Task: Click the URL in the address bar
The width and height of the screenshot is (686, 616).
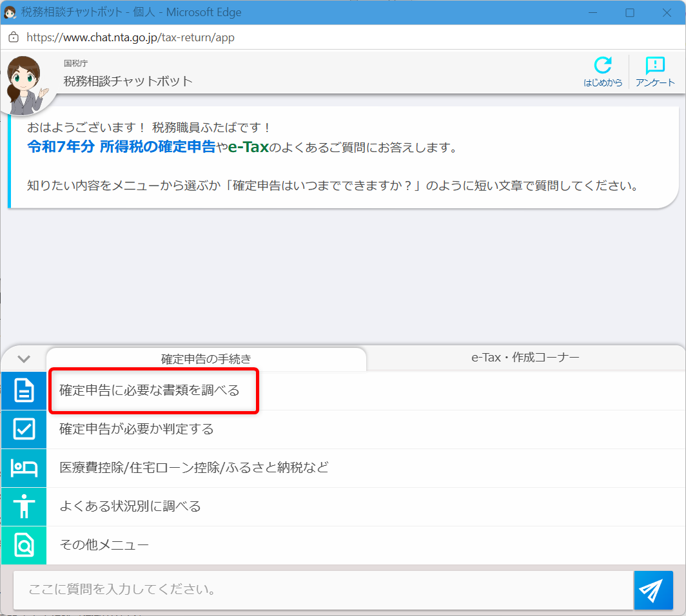Action: click(x=130, y=37)
